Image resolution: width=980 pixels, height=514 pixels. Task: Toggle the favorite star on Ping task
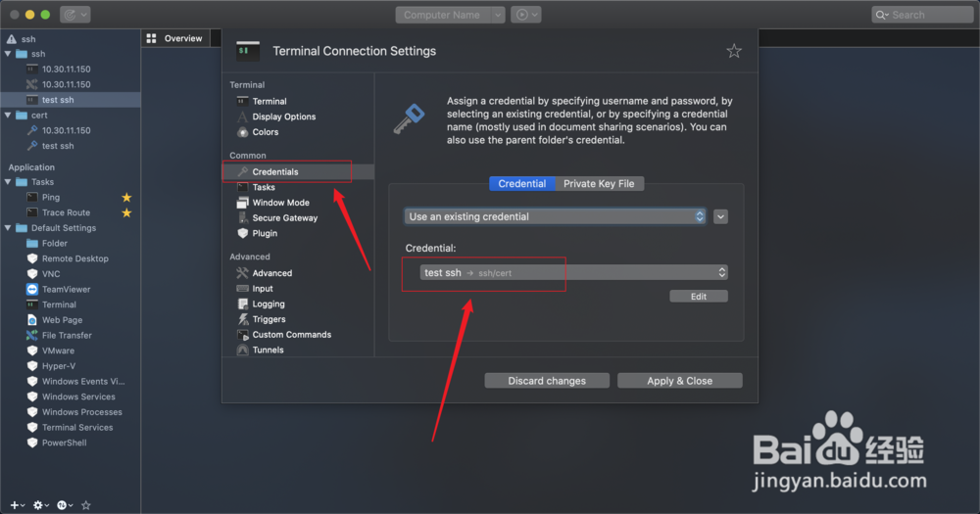[126, 198]
